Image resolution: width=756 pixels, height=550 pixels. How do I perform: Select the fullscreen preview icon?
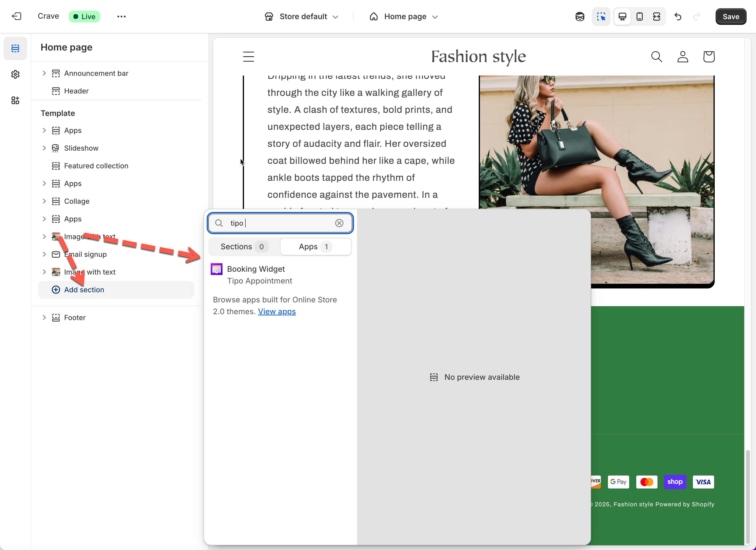pos(656,16)
